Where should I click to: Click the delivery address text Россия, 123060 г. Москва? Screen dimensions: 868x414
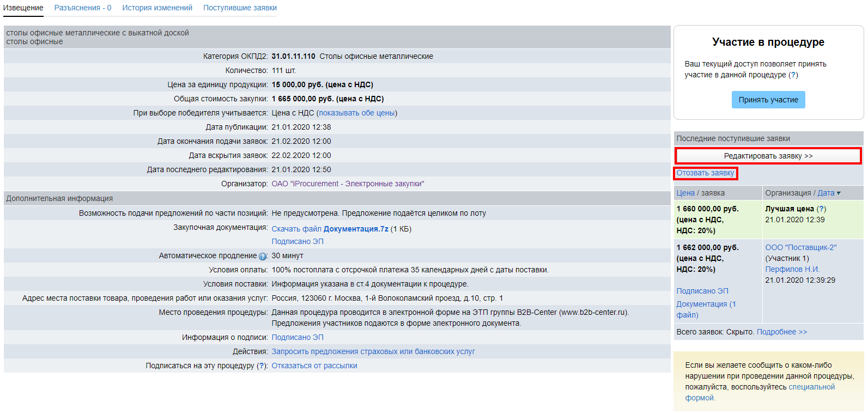pos(387,298)
